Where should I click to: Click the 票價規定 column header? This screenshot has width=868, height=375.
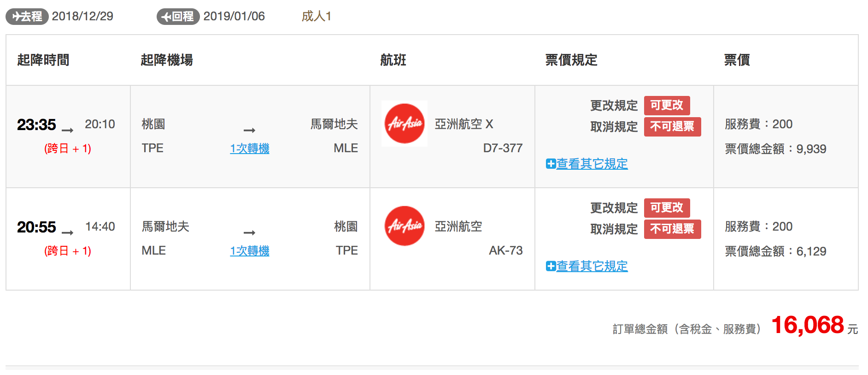pyautogui.click(x=571, y=60)
